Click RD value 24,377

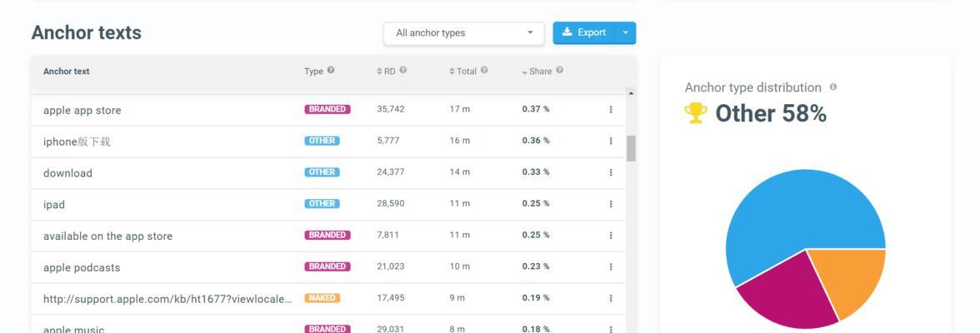coord(391,171)
